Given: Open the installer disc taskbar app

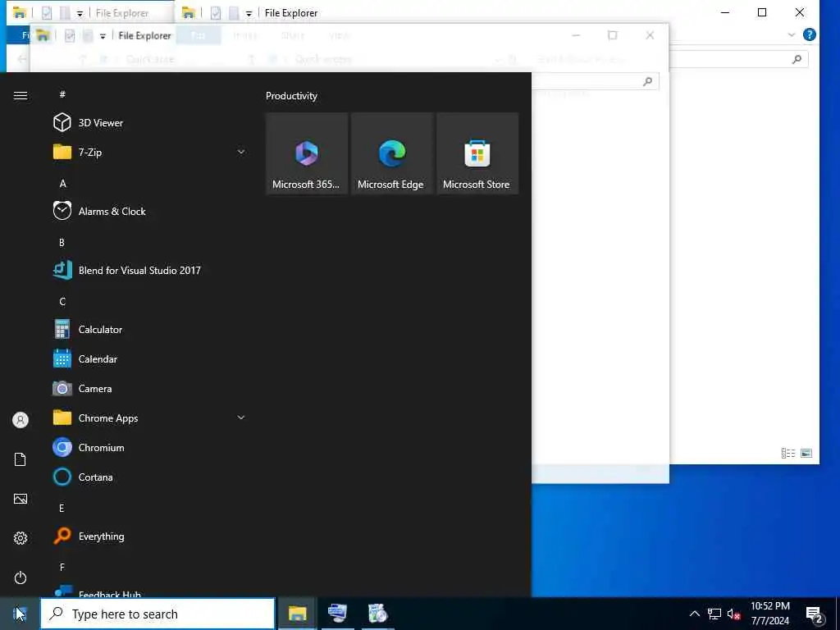Looking at the screenshot, I should (377, 614).
